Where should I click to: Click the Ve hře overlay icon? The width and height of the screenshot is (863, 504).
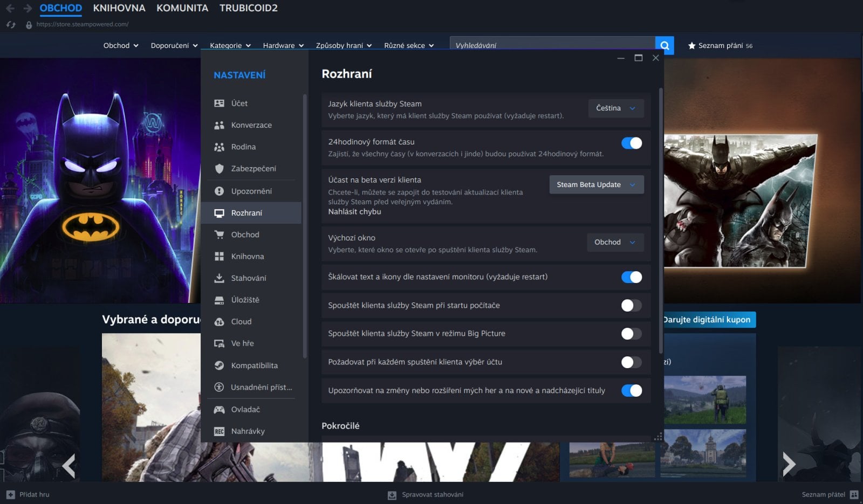(219, 343)
